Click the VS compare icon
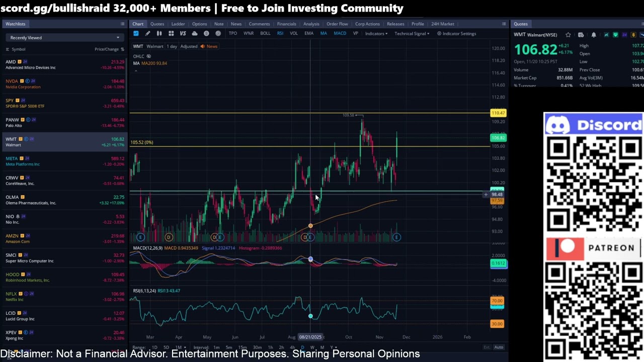This screenshot has width=644, height=362. (183, 34)
